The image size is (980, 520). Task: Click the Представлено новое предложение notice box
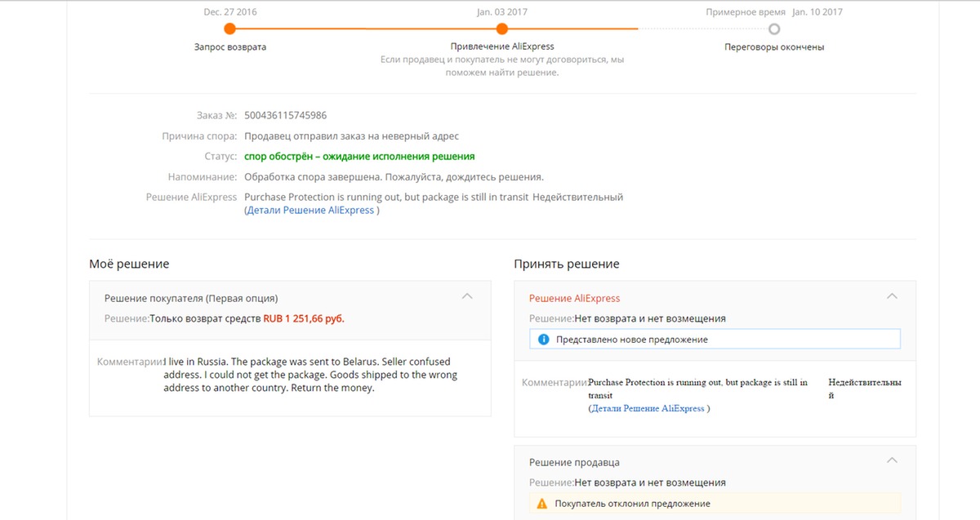click(715, 339)
